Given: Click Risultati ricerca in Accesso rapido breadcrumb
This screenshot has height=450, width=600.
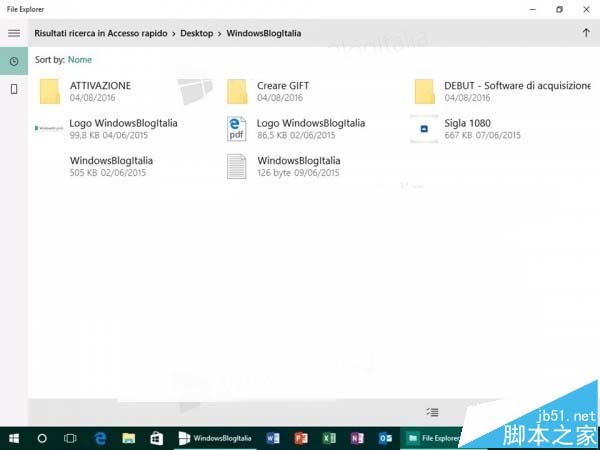Looking at the screenshot, I should coord(101,33).
